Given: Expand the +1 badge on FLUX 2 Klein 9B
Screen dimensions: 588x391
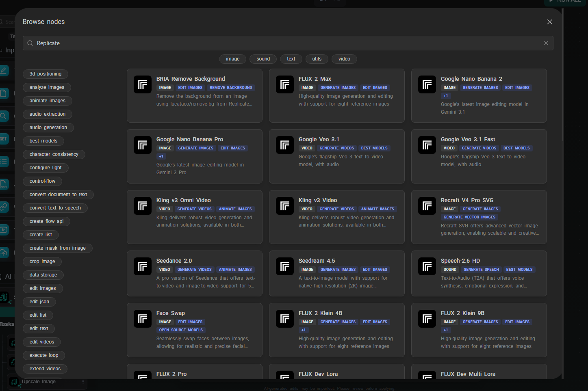Looking at the screenshot, I should pos(446,330).
